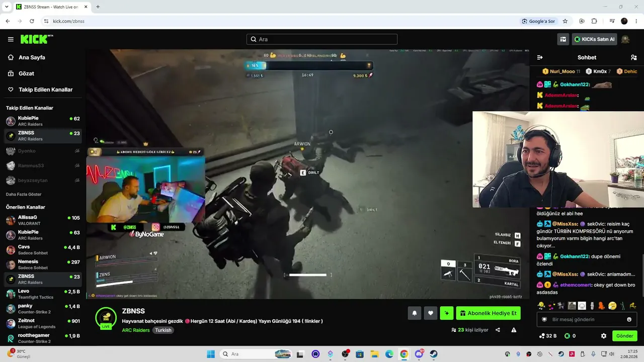The height and width of the screenshot is (362, 644).
Task: Open the Kick shop box icon
Action: tap(563, 39)
